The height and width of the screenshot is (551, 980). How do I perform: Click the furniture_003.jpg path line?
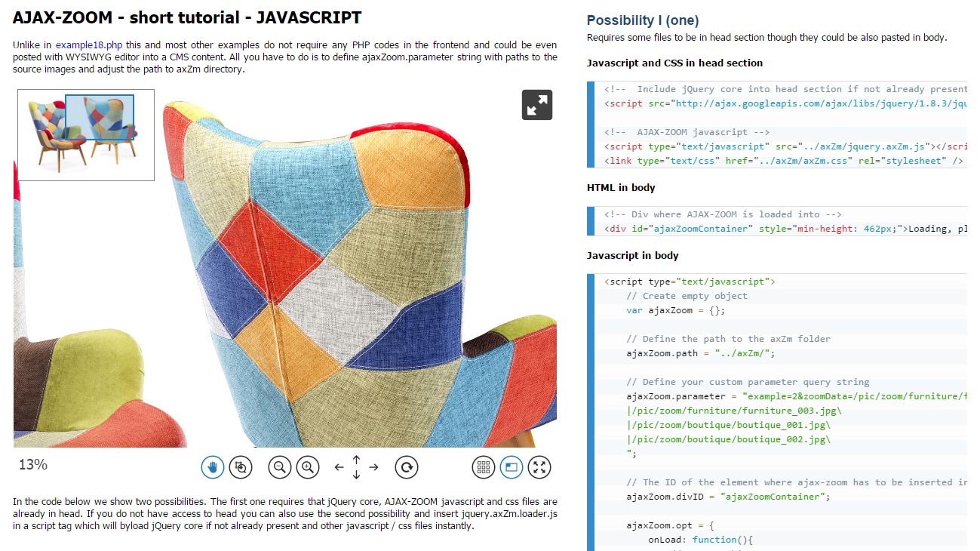point(734,411)
